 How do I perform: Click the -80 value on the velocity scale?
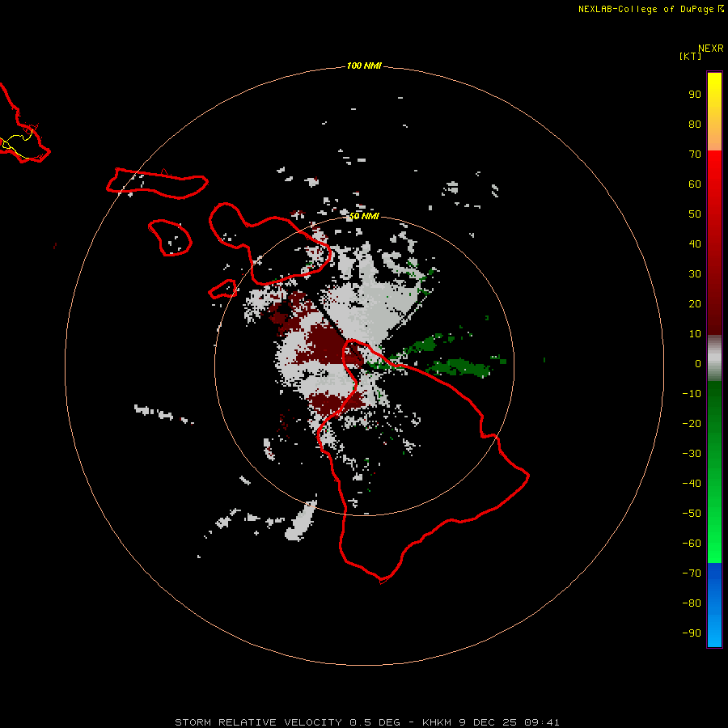(x=692, y=603)
